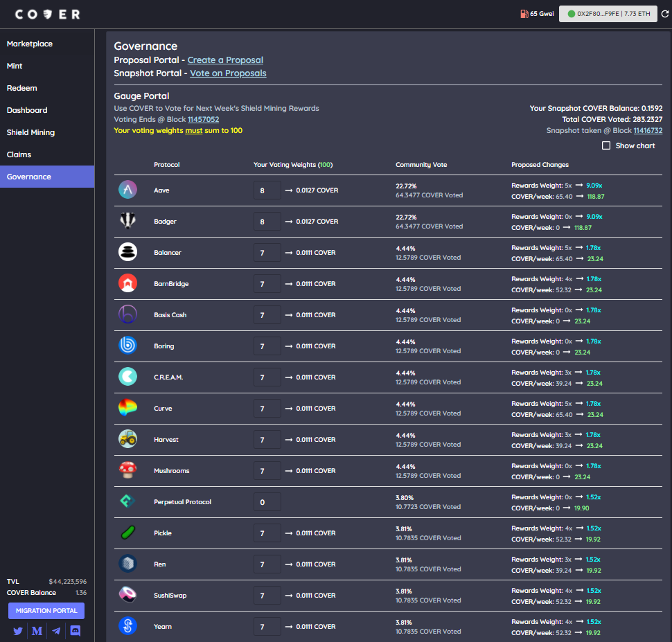
Task: Click the Aave voting weight input
Action: tap(267, 190)
